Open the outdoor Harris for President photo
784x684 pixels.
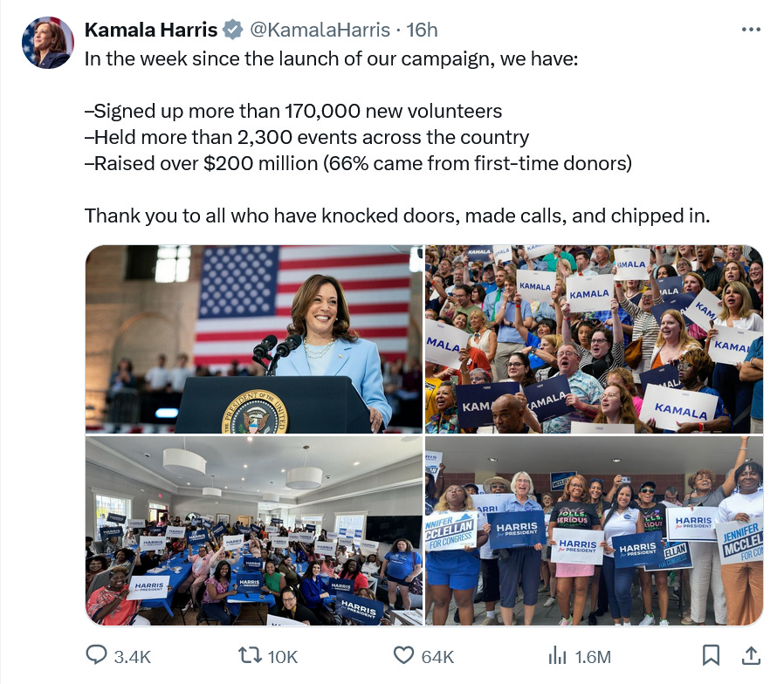(x=594, y=530)
